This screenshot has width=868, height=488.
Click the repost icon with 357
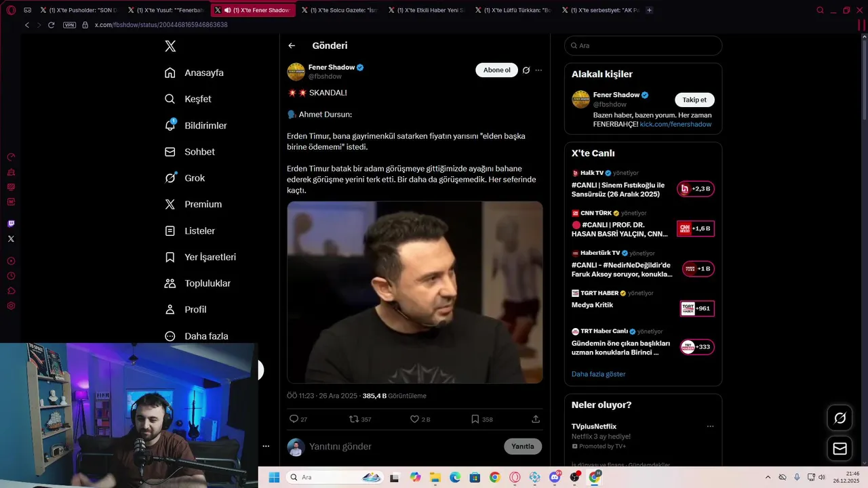point(359,420)
